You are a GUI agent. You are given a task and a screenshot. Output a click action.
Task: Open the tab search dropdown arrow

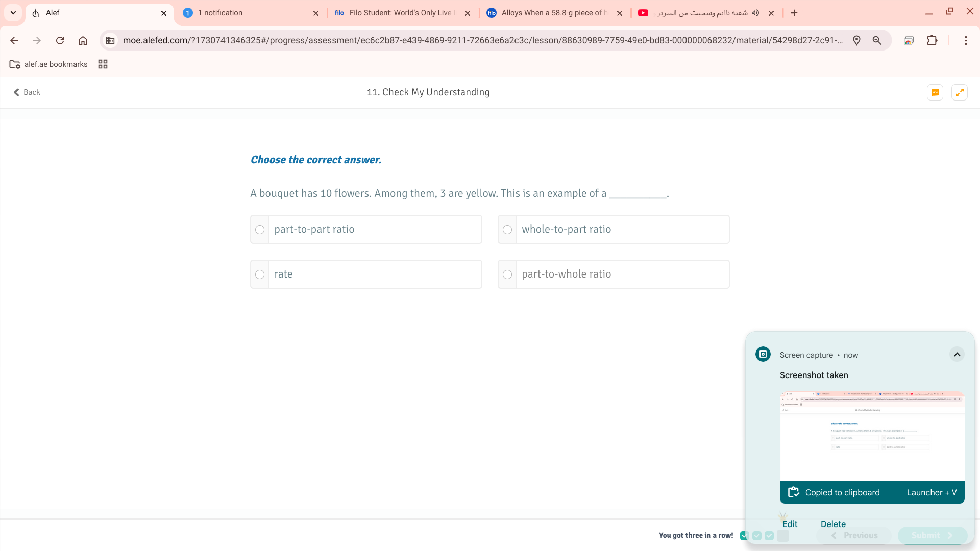pos(13,13)
